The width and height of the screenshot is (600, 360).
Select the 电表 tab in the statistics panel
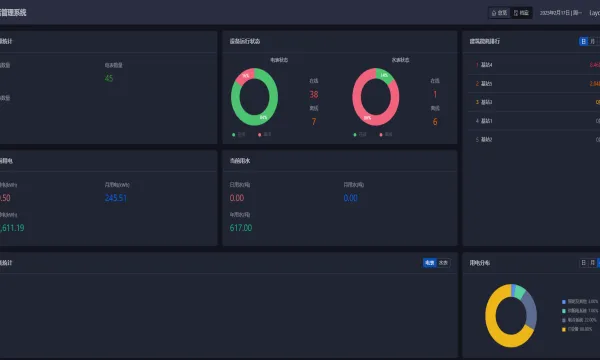[430, 263]
